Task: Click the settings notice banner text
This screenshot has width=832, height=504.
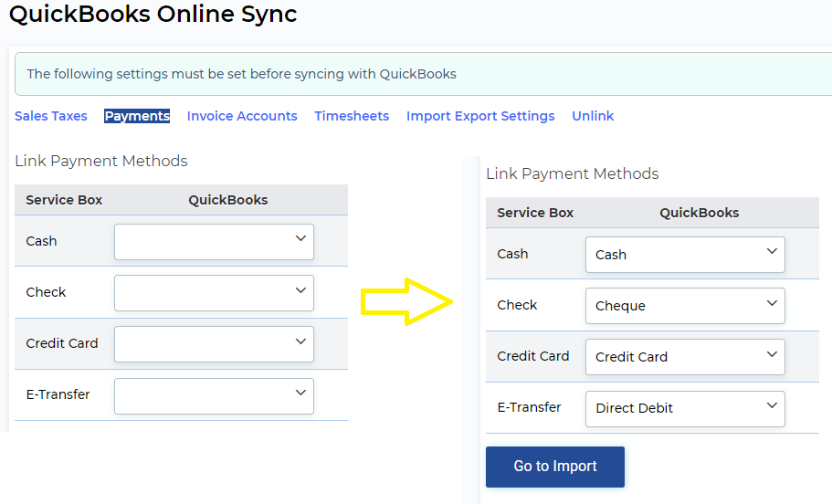Action: pyautogui.click(x=241, y=74)
